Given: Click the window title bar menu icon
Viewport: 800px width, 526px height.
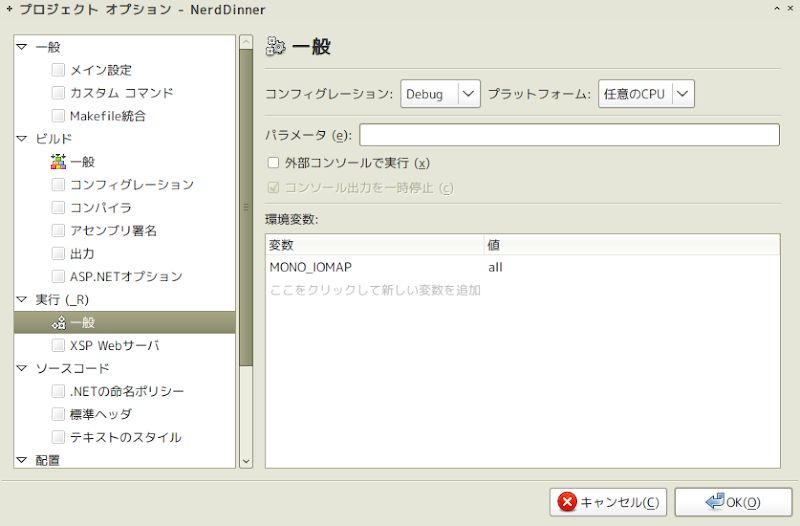Looking at the screenshot, I should 9,9.
